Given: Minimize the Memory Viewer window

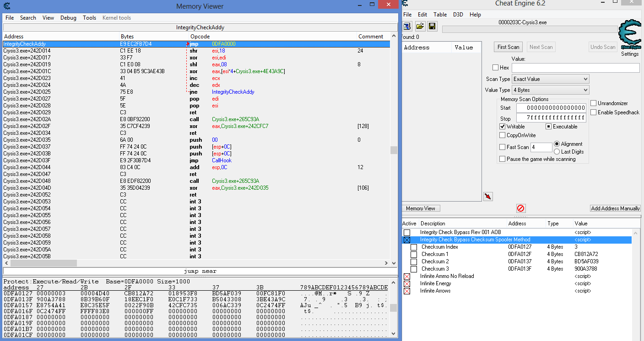Looking at the screenshot, I should (x=360, y=4).
